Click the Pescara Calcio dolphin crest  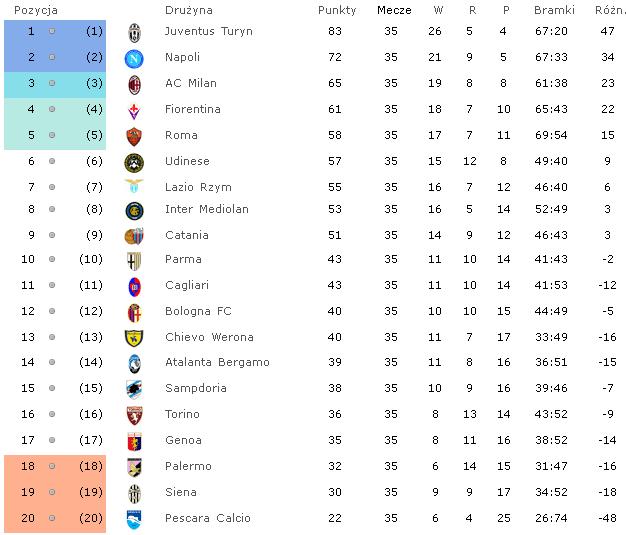coord(134,518)
